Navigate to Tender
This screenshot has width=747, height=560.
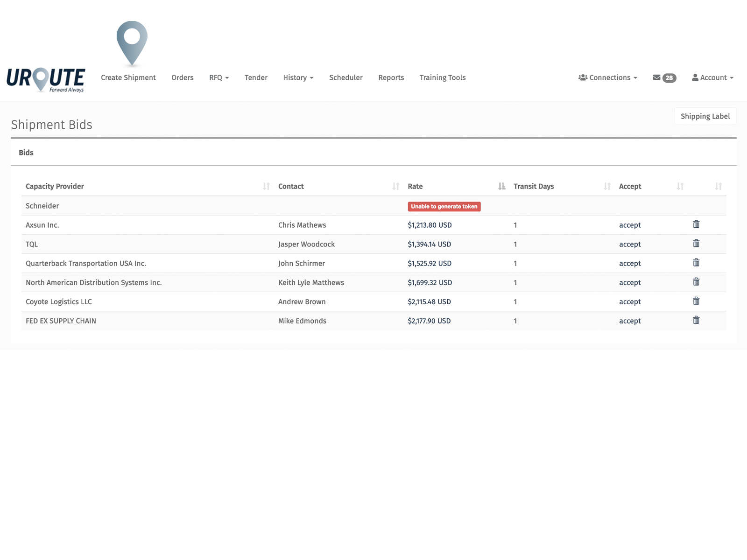(256, 78)
